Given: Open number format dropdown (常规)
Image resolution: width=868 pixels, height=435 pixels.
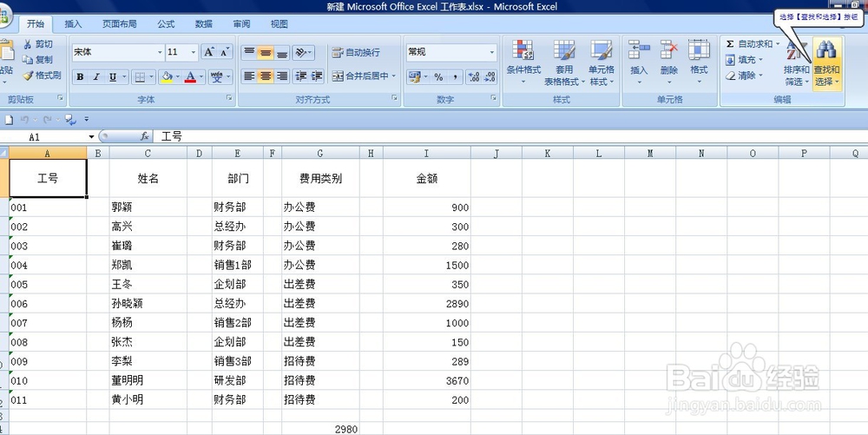Looking at the screenshot, I should (492, 52).
